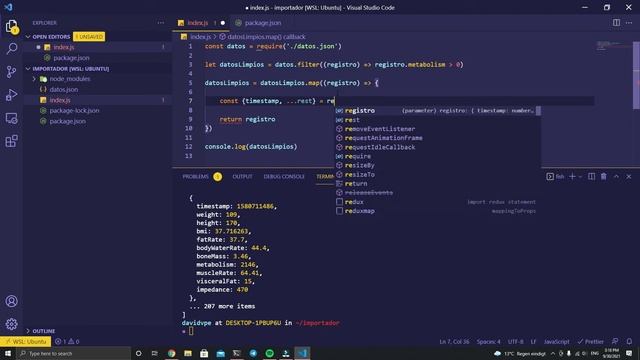
Task: Click WSL: Ubuntu remote indicator
Action: pyautogui.click(x=25, y=342)
